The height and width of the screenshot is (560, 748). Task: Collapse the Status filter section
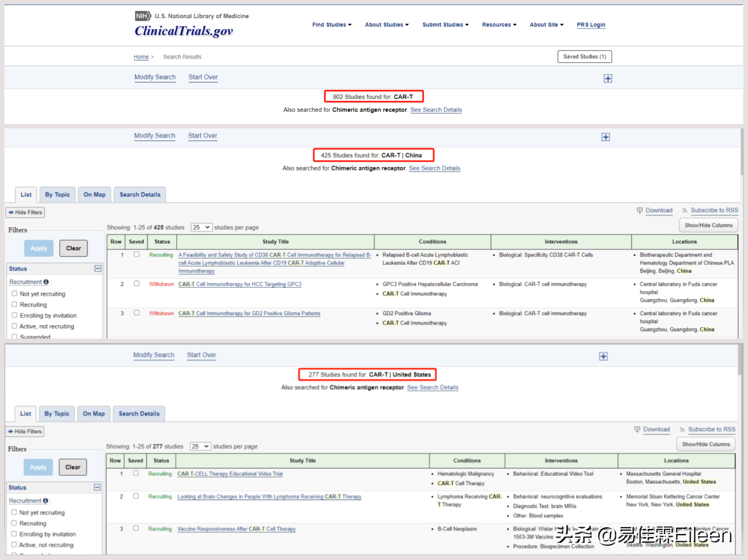pyautogui.click(x=97, y=268)
